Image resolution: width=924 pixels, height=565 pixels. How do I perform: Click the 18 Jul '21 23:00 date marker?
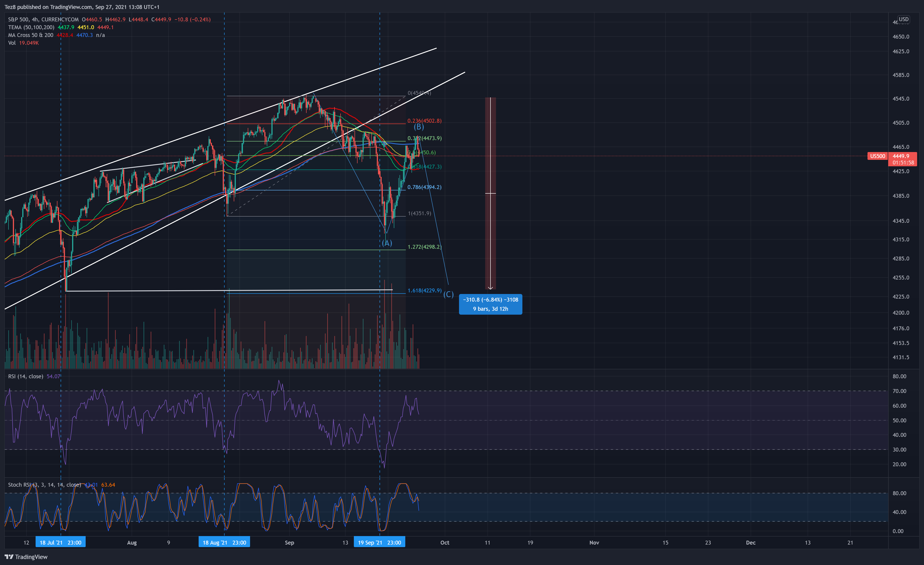(x=60, y=542)
